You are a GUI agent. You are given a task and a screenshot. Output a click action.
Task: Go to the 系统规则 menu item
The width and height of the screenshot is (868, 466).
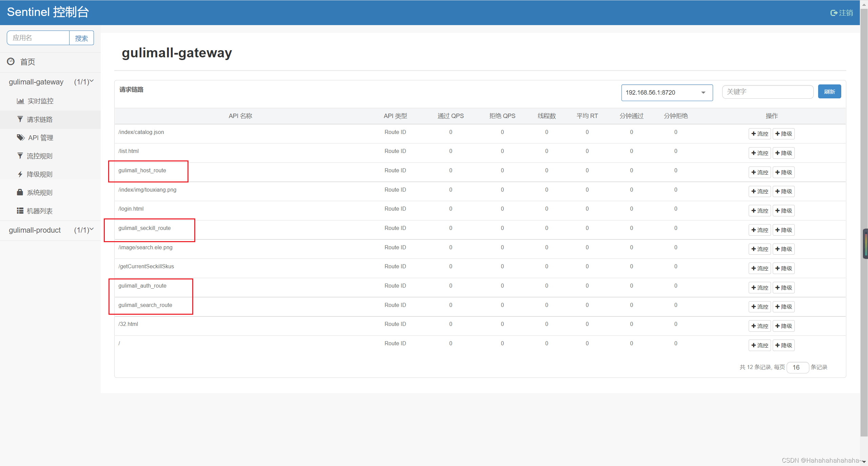[x=40, y=193]
